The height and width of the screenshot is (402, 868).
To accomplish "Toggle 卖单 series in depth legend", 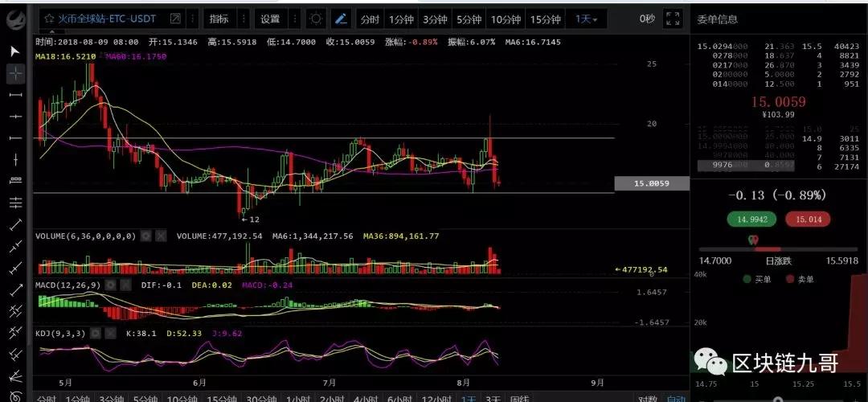I will pyautogui.click(x=800, y=279).
